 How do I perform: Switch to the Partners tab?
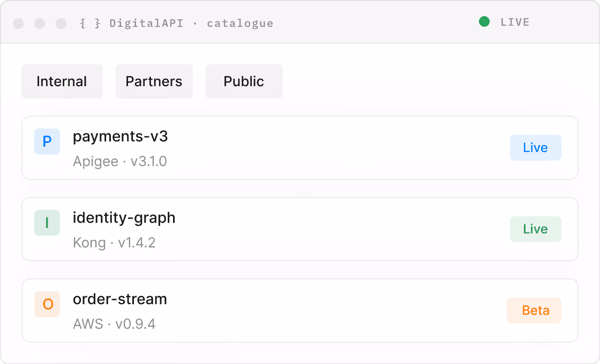click(154, 81)
